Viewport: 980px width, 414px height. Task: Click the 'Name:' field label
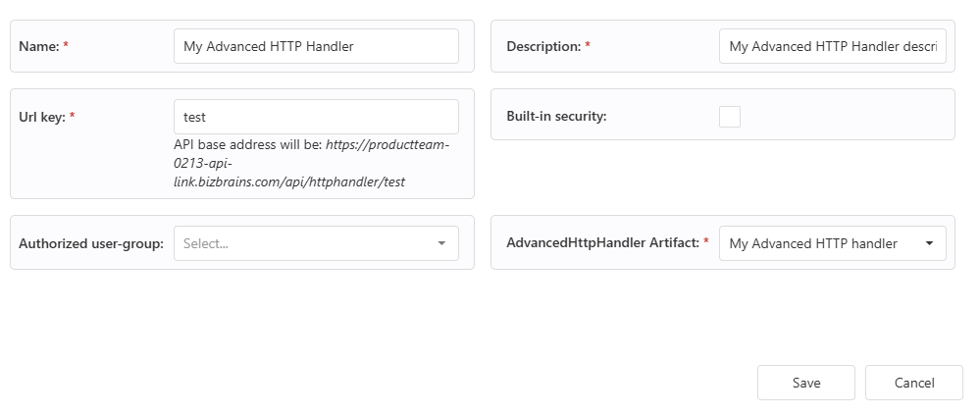pyautogui.click(x=39, y=46)
